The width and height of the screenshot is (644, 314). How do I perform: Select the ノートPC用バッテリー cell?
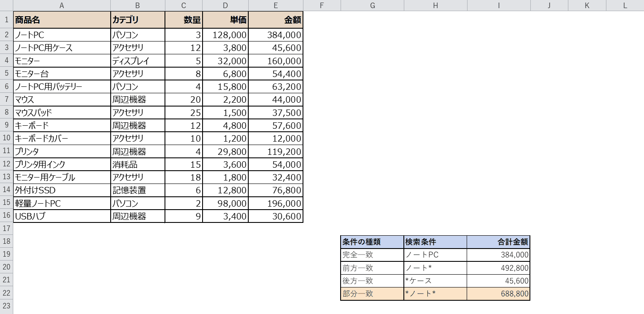pyautogui.click(x=62, y=87)
